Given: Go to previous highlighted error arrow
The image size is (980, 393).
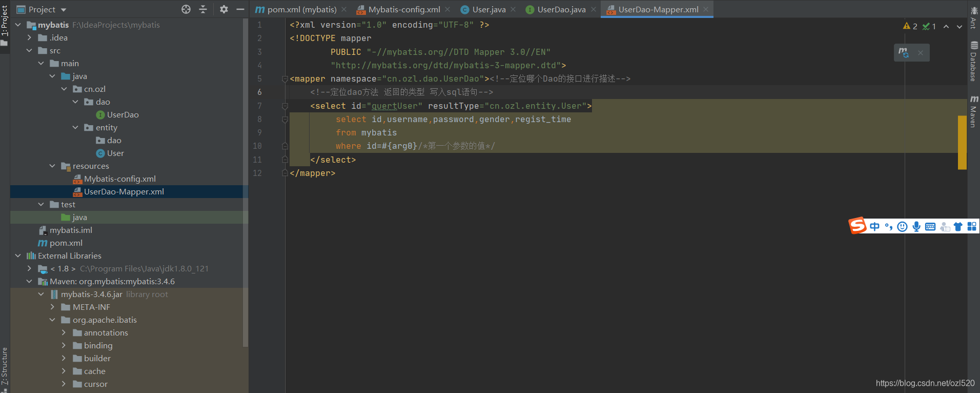Looking at the screenshot, I should click(x=946, y=27).
